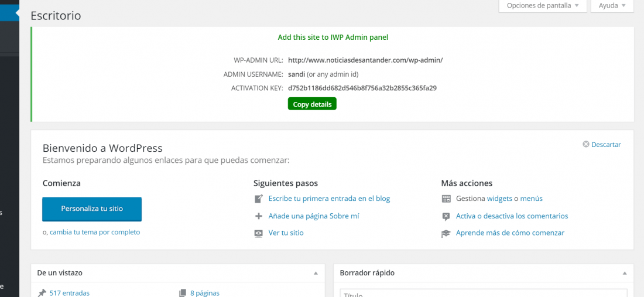644x297 pixels.
Task: Dismiss the welcome panel via Descartar
Action: pos(602,145)
